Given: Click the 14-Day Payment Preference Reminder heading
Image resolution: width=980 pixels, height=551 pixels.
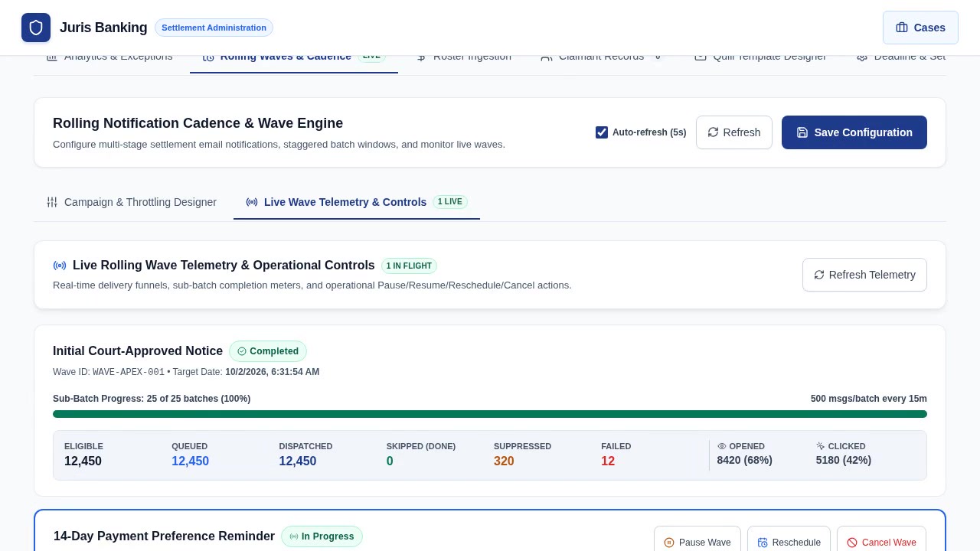Looking at the screenshot, I should [164, 536].
